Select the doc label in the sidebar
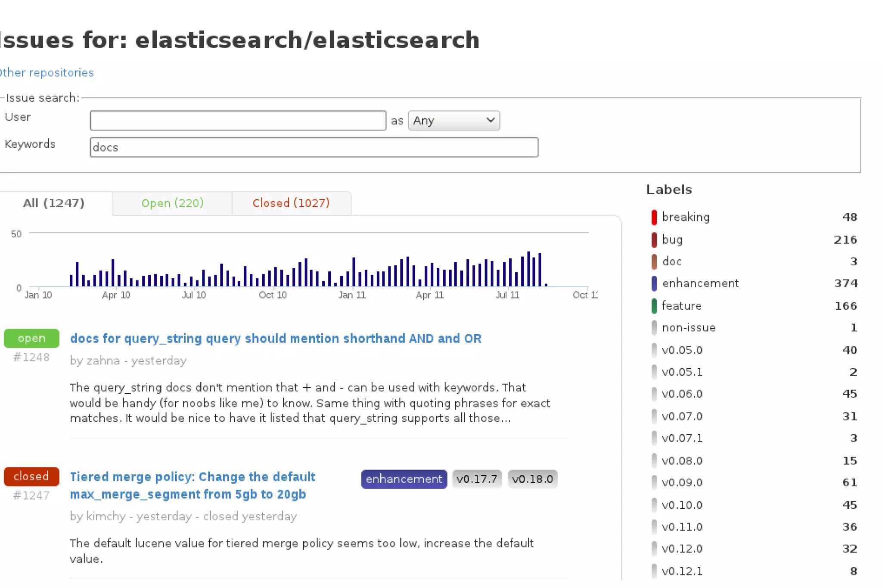This screenshot has height=588, width=882. coord(671,261)
